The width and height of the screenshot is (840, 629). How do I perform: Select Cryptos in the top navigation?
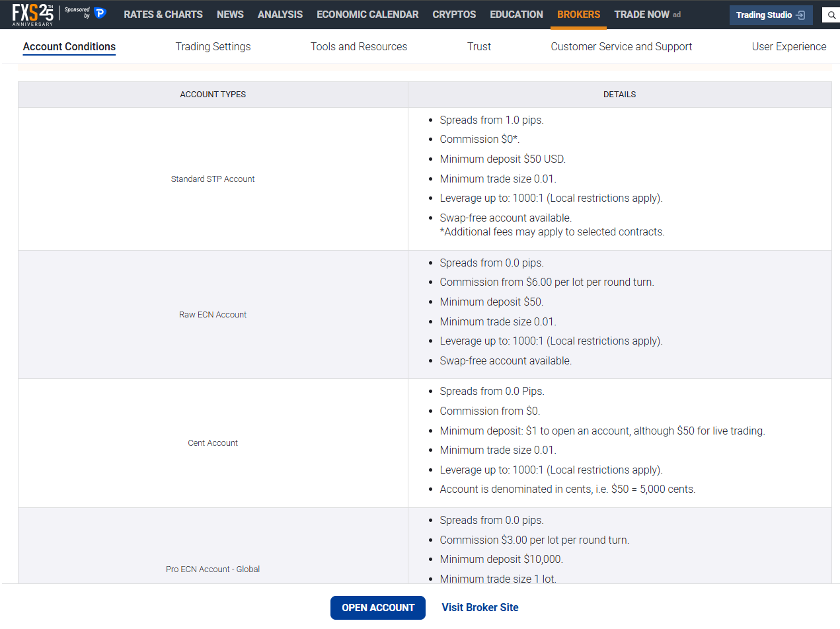click(454, 15)
